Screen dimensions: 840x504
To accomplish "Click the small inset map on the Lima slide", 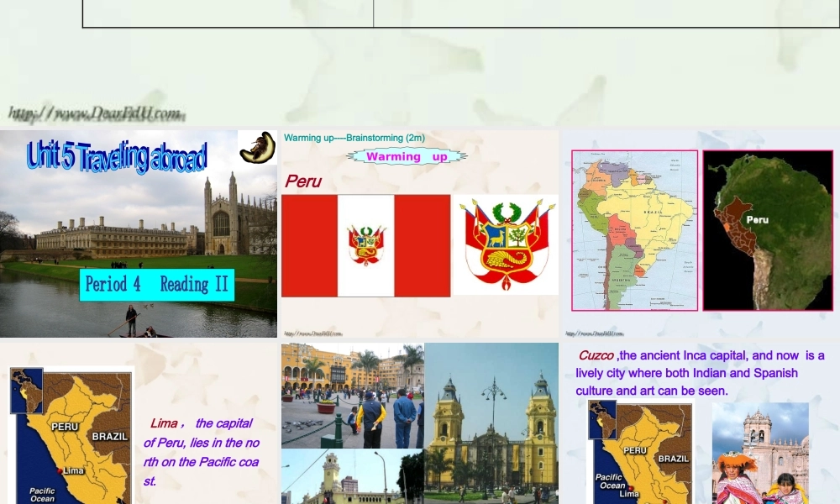I will tap(26, 390).
